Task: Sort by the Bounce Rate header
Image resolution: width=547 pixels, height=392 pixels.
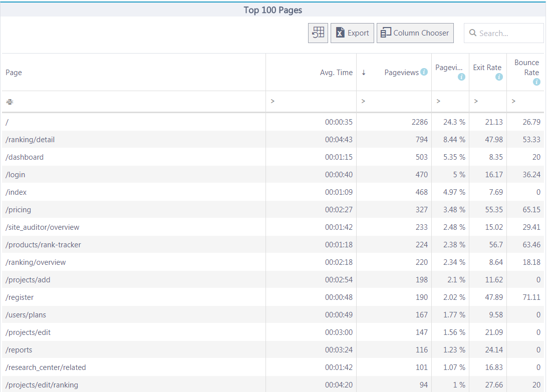Action: 526,67
